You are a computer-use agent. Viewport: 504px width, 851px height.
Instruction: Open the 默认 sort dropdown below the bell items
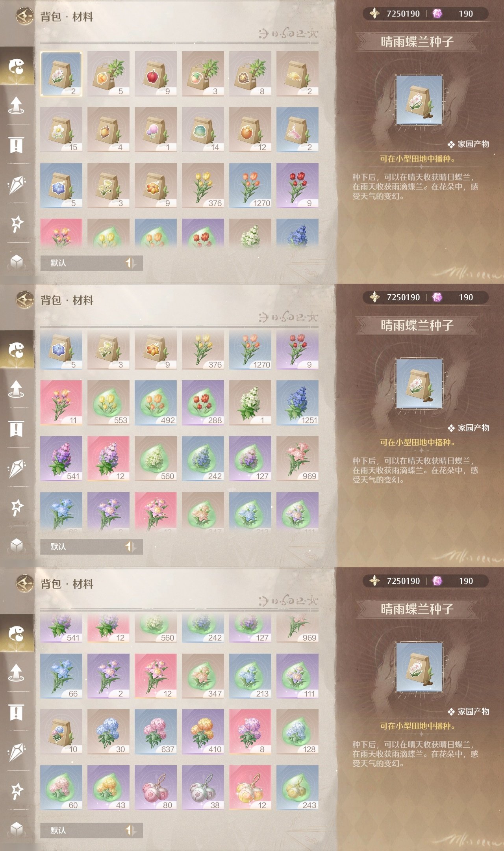pyautogui.click(x=80, y=830)
